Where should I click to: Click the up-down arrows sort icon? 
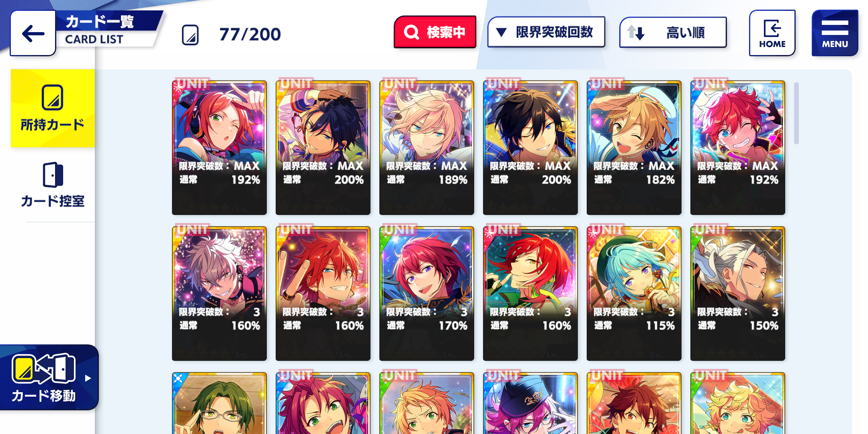(x=636, y=32)
